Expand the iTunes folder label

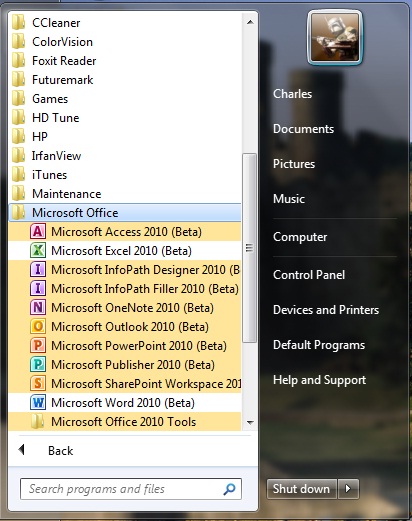[x=49, y=175]
